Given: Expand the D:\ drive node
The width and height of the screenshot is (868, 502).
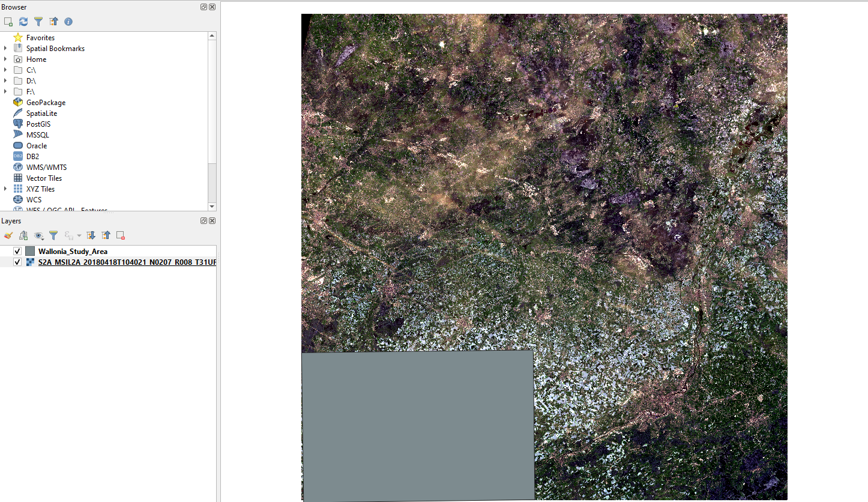Looking at the screenshot, I should point(5,81).
